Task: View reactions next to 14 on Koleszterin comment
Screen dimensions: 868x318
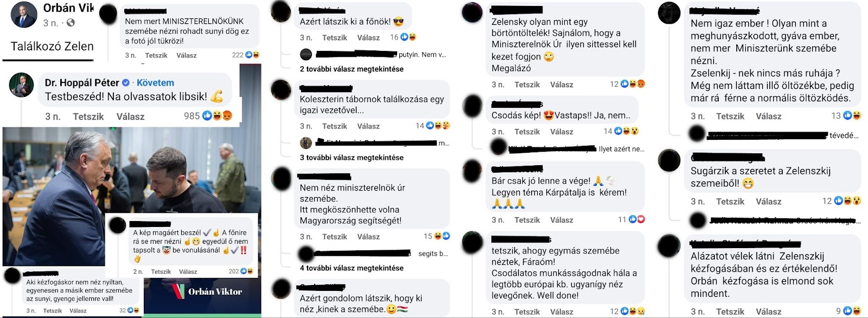Action: coord(438,126)
